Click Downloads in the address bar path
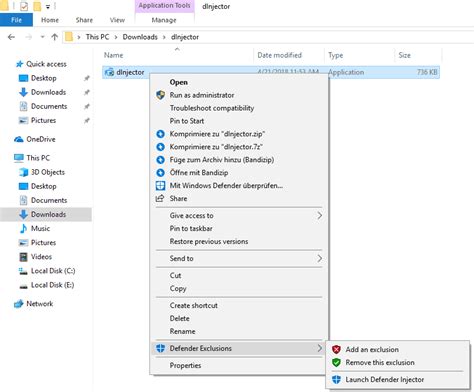Viewport: 474px width, 392px height. (140, 37)
